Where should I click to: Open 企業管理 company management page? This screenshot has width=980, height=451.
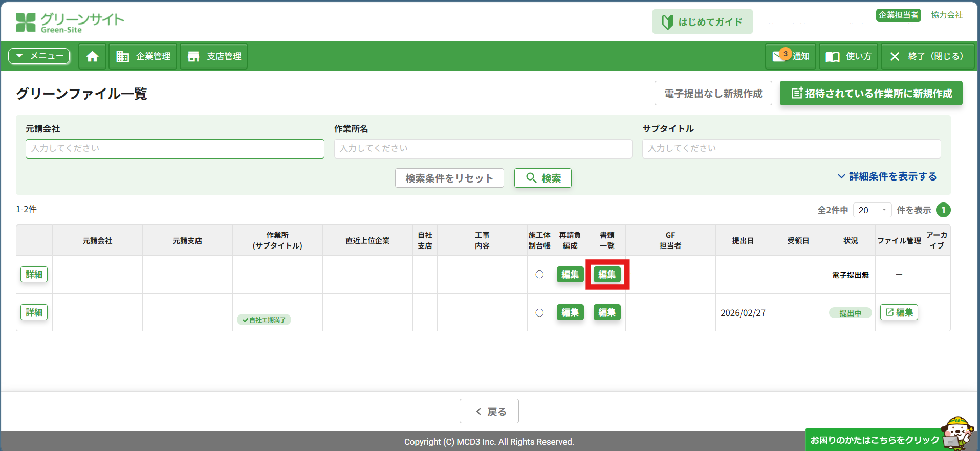pos(143,56)
